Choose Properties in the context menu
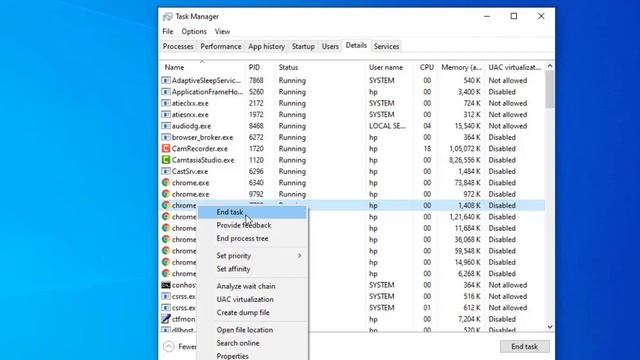 (x=252, y=356)
